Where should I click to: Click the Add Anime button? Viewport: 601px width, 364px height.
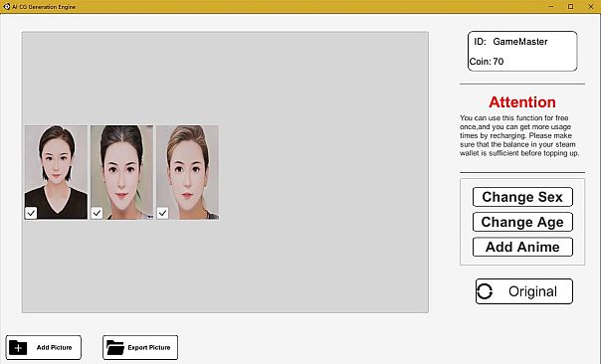click(522, 247)
